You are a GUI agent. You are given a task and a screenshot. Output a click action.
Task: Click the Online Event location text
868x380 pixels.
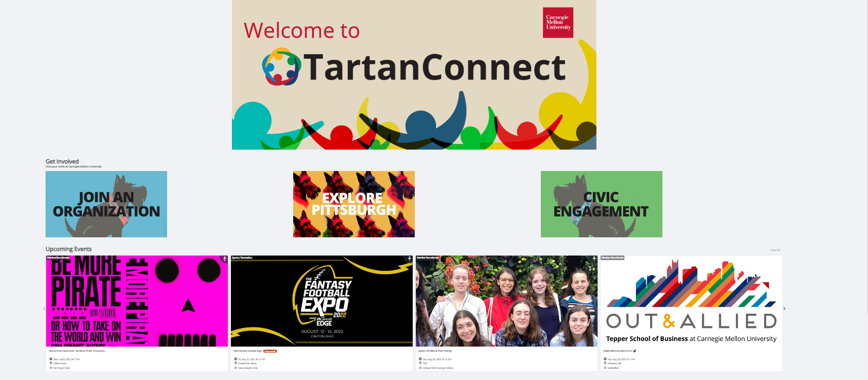click(60, 363)
